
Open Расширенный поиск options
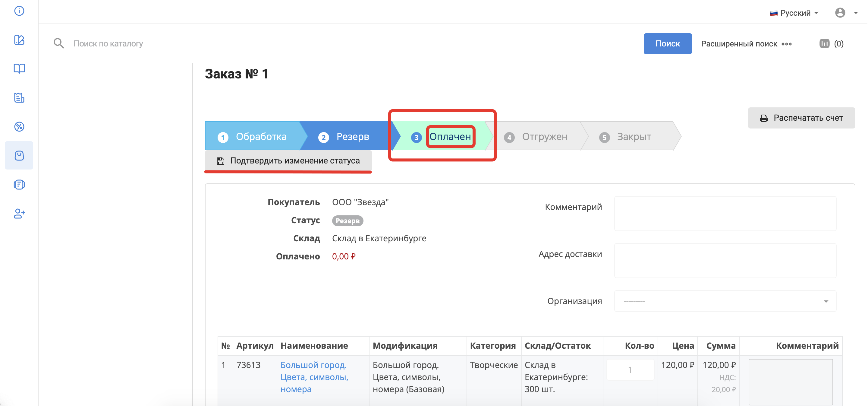746,44
